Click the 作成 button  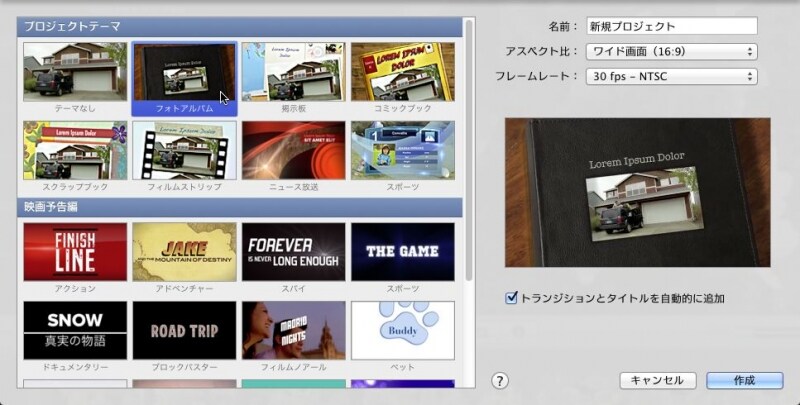pos(744,381)
